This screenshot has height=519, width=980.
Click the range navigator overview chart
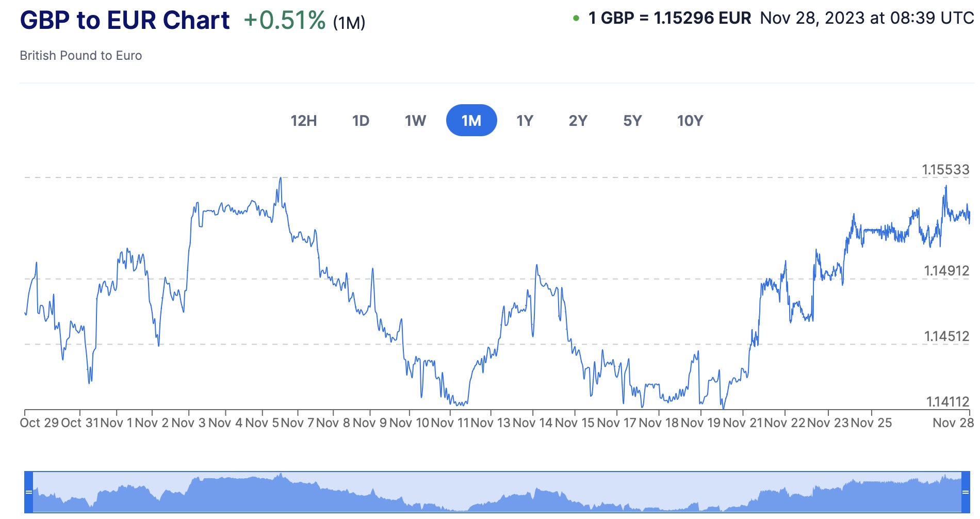(495, 493)
